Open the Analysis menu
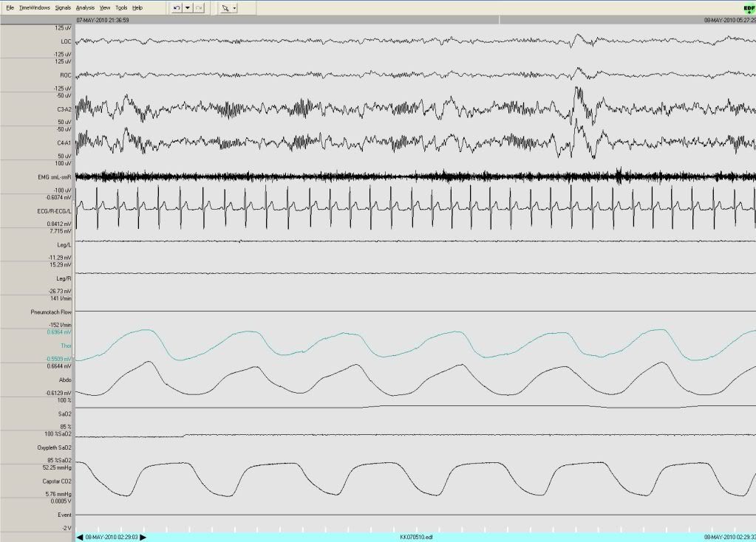The width and height of the screenshot is (756, 542). [85, 7]
